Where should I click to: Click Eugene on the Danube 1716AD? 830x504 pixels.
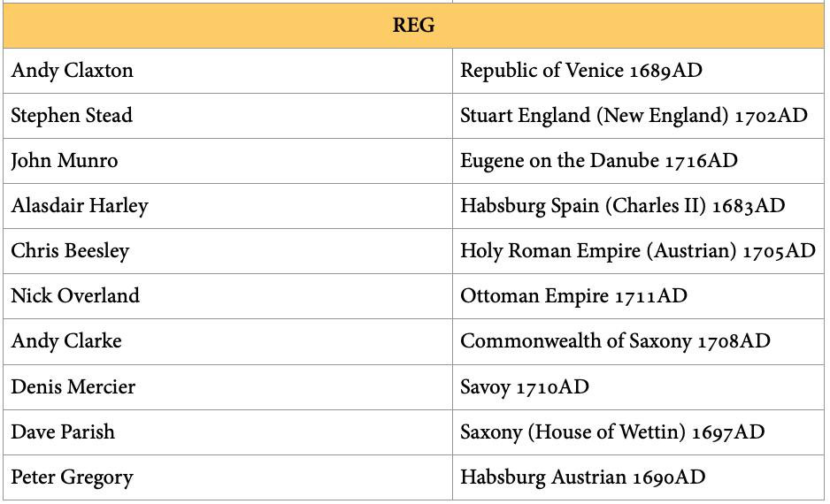click(598, 161)
